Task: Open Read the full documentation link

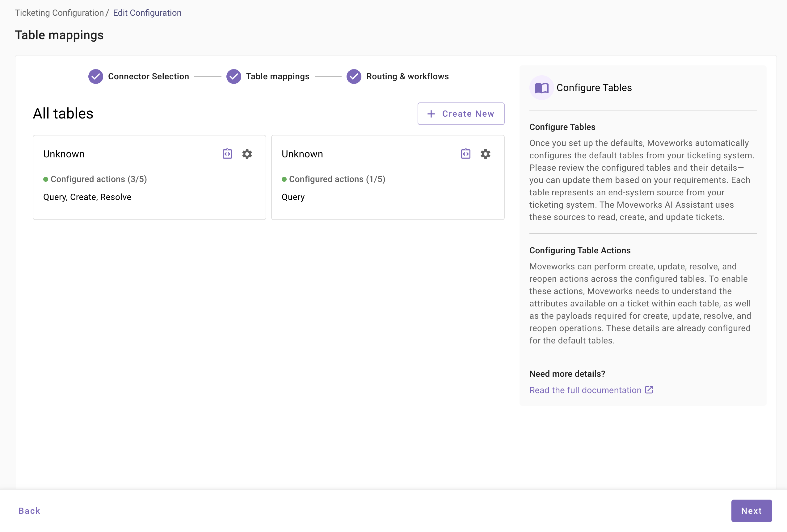Action: (585, 390)
